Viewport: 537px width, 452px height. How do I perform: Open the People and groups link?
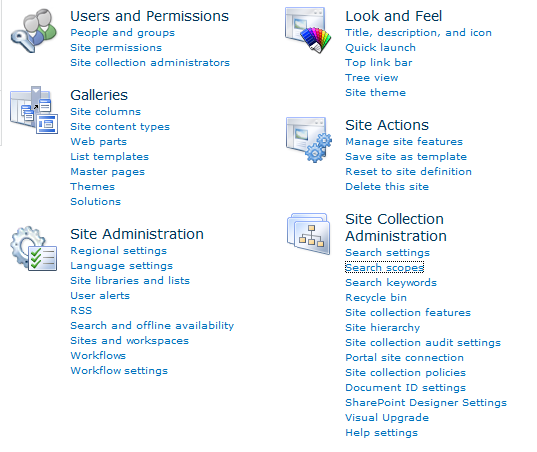click(x=123, y=33)
